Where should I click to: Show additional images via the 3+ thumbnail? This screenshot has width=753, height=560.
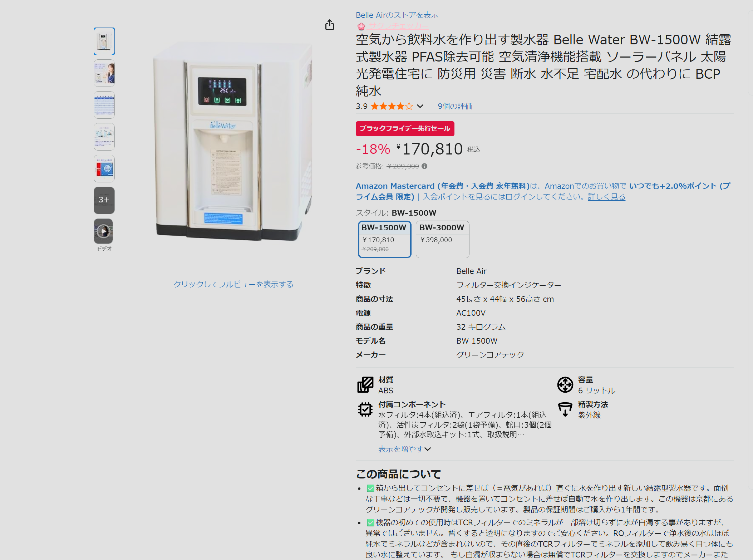(104, 200)
